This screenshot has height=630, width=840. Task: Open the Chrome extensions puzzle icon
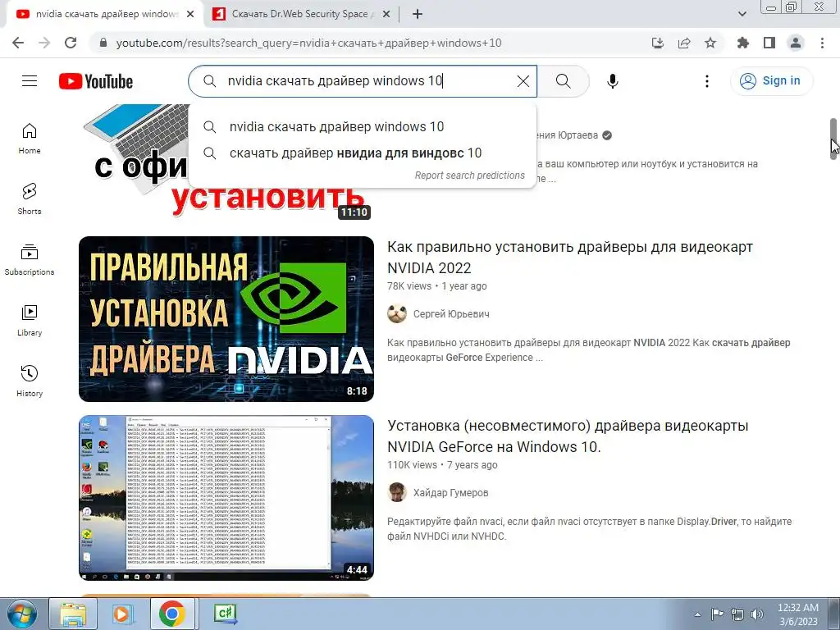[x=742, y=43]
